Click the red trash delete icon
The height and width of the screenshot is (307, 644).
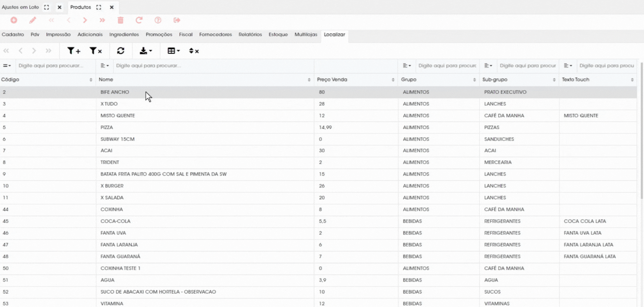[x=120, y=20]
